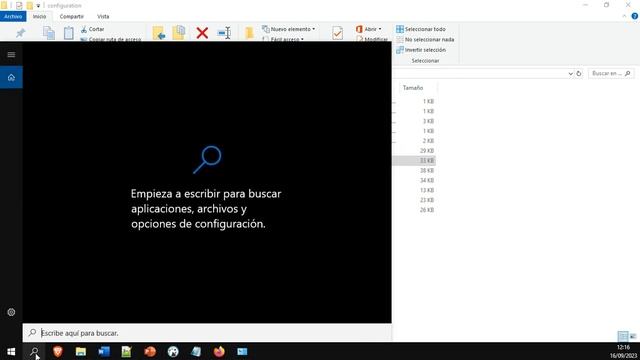Select the file row sized 29 KB
Screen dimensions: 640x360
pos(414,151)
